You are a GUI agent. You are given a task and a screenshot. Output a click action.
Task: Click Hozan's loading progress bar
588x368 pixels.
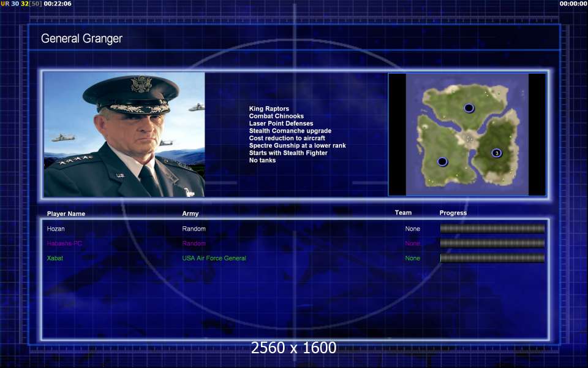(492, 228)
